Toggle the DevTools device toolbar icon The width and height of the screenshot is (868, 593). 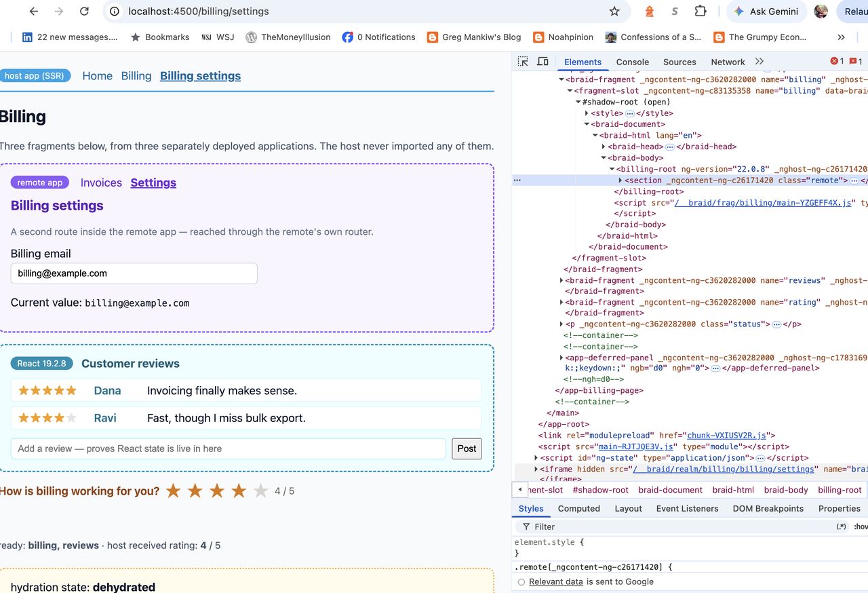pyautogui.click(x=542, y=62)
